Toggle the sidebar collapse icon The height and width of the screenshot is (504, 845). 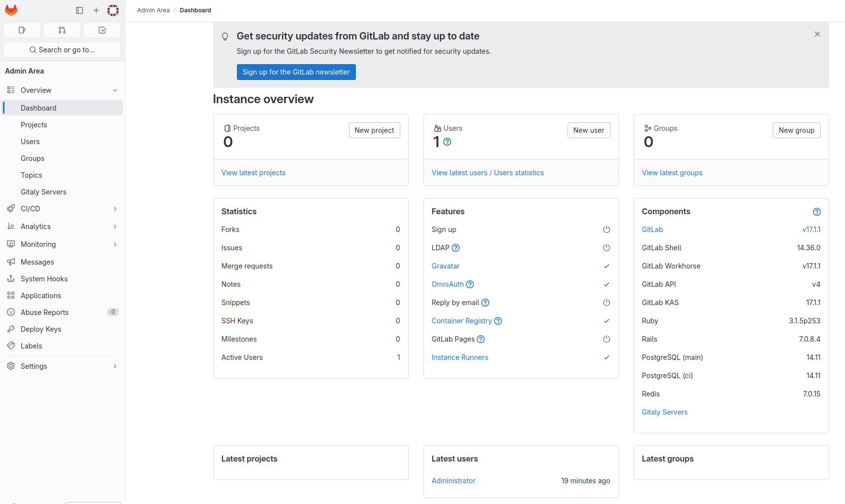tap(79, 10)
